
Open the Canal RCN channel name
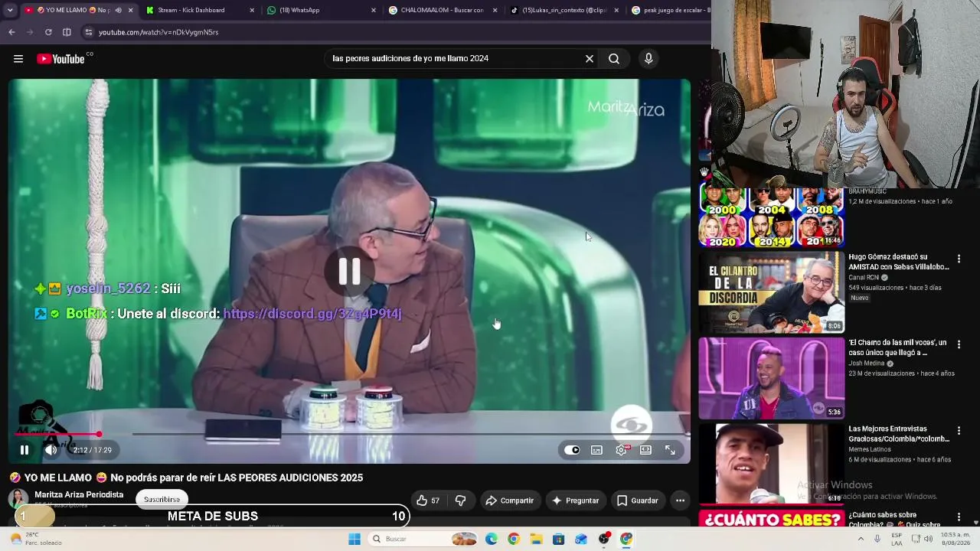(864, 277)
